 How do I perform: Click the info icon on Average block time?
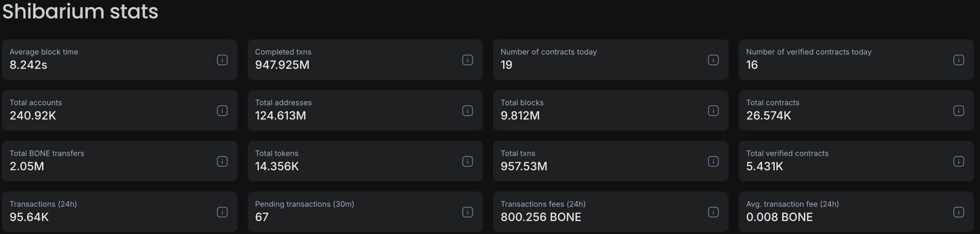pyautogui.click(x=222, y=60)
